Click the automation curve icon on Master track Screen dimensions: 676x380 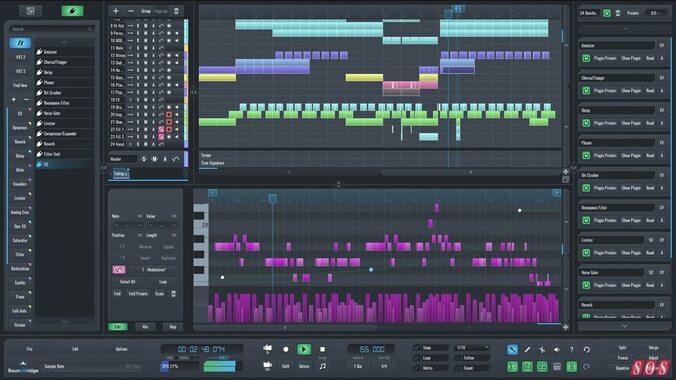175,159
